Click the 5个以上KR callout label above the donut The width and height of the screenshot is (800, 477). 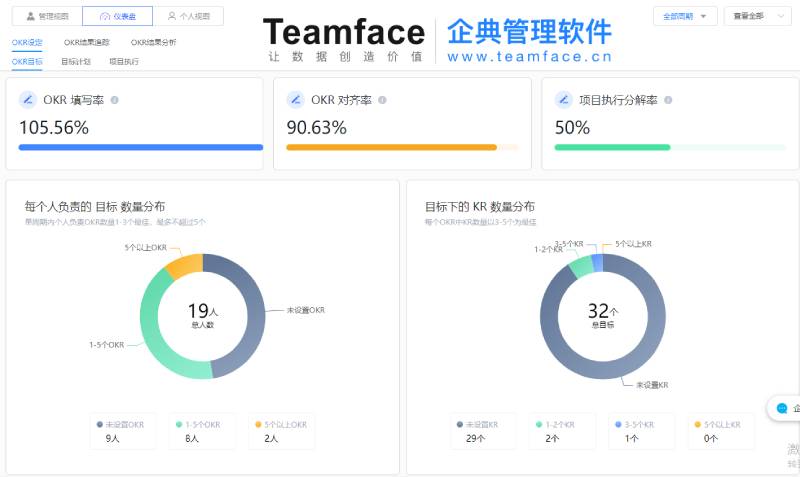pos(633,244)
